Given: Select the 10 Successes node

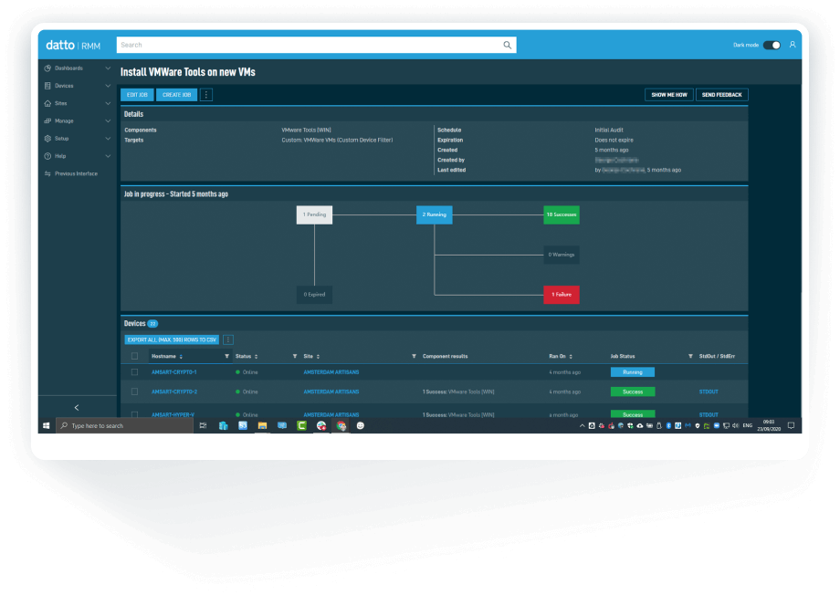Looking at the screenshot, I should tap(562, 214).
